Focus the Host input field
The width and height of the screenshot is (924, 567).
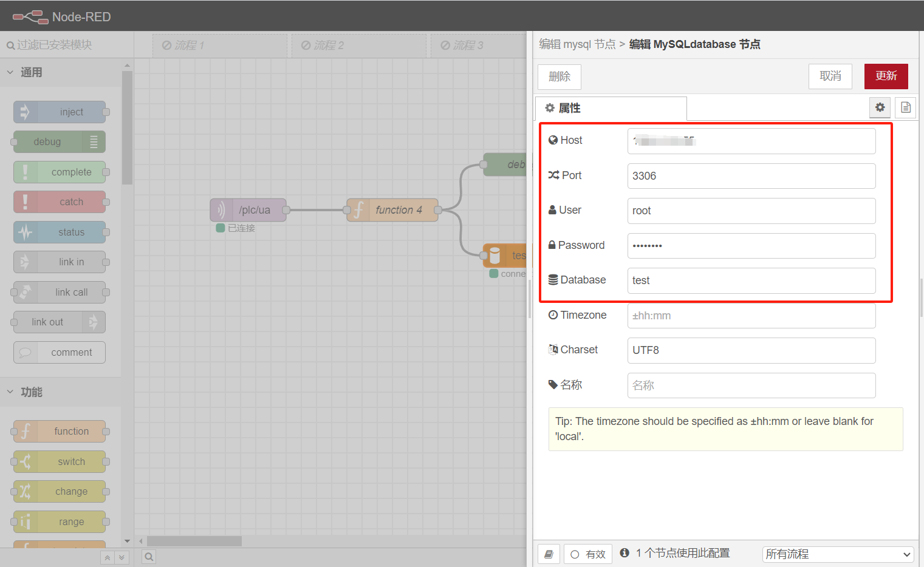tap(751, 141)
